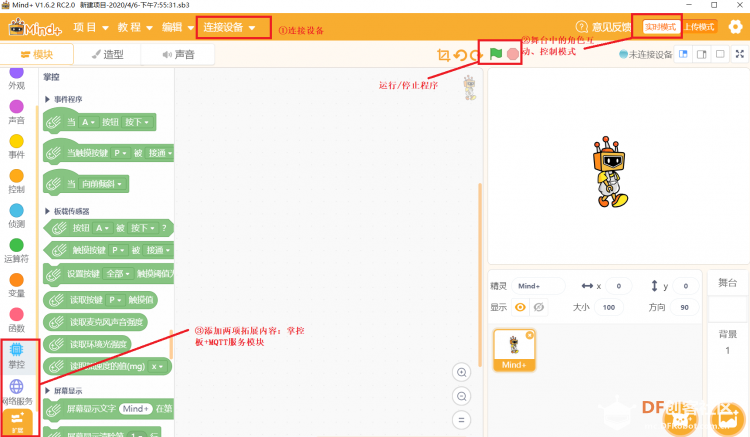Switch to the 声音 tab
The width and height of the screenshot is (750, 437).
point(178,55)
